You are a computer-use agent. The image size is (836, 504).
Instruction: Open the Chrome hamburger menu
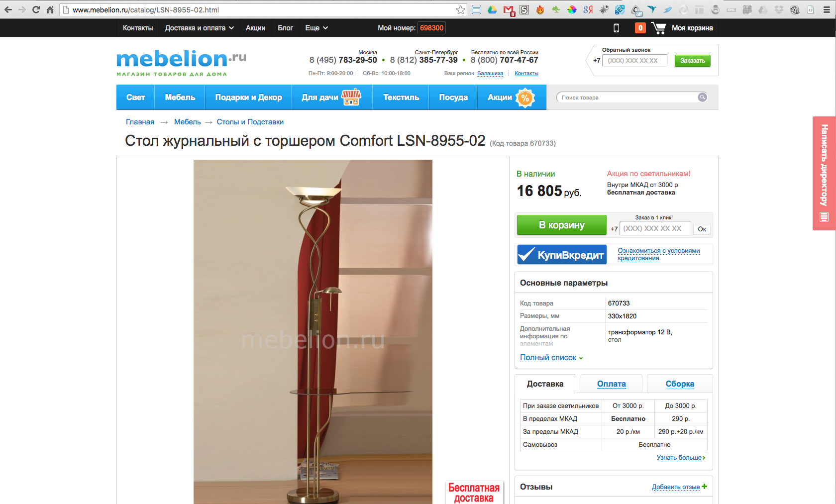[x=827, y=9]
